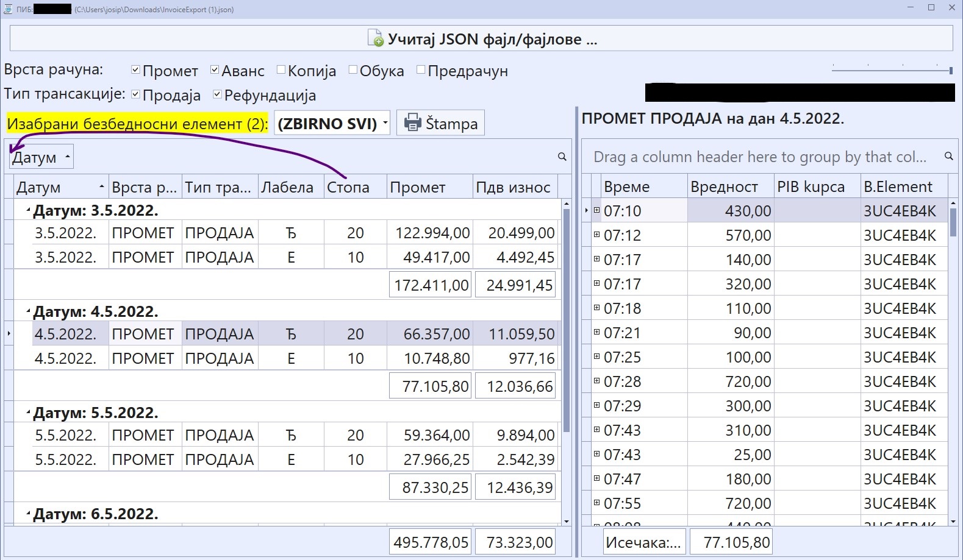Expand the 07:12 invoice row

597,234
